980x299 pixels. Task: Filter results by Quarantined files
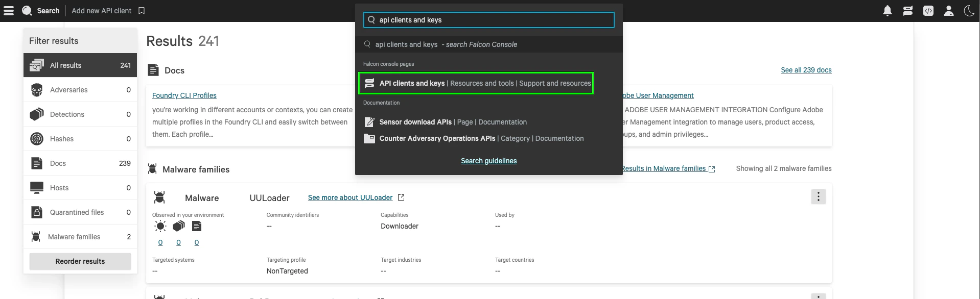(80, 212)
